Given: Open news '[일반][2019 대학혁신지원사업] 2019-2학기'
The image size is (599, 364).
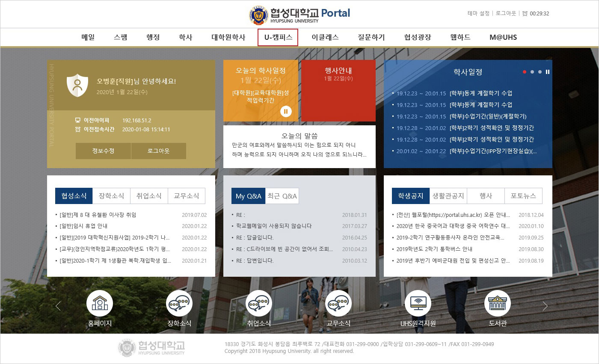Looking at the screenshot, I should coord(115,238).
